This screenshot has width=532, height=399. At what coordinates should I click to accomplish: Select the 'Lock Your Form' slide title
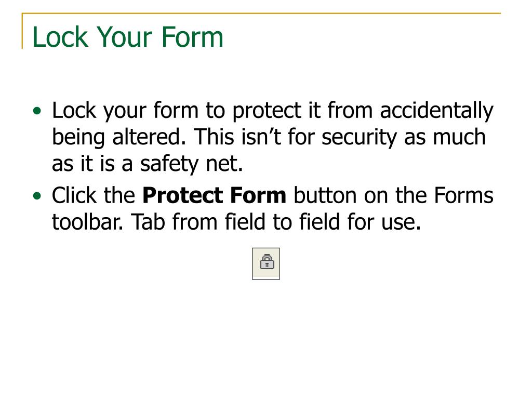coord(128,37)
